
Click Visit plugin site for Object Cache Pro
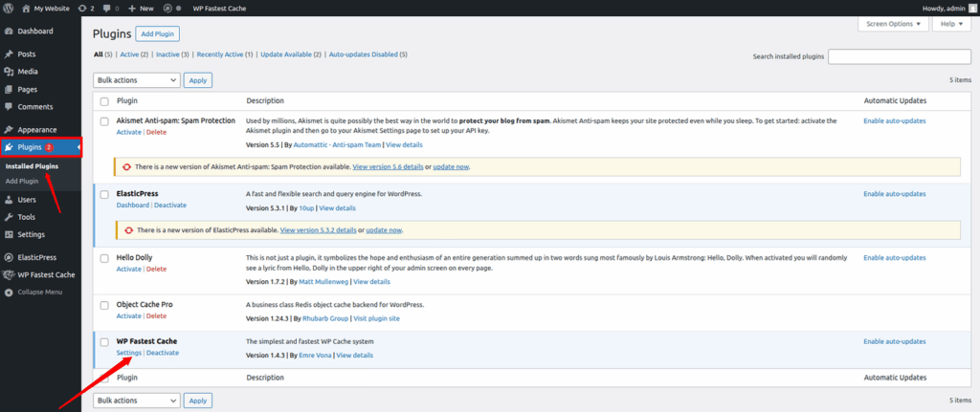376,319
